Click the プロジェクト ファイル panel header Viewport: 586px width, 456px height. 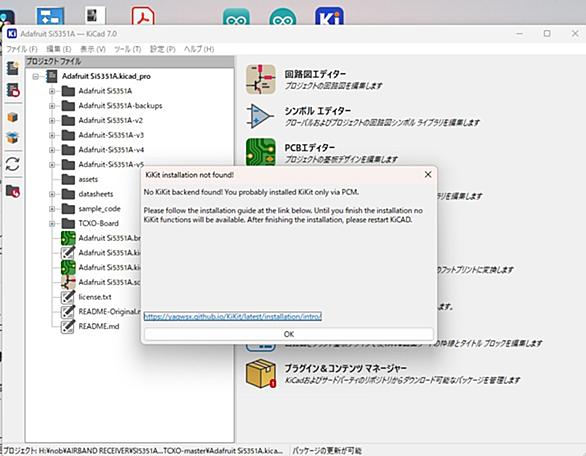coord(130,61)
